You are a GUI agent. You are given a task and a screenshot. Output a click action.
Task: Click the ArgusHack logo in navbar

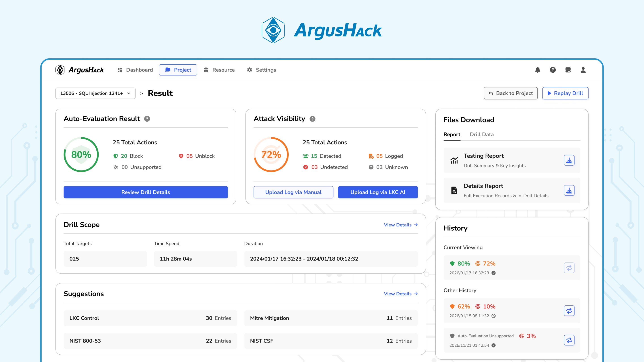(80, 70)
